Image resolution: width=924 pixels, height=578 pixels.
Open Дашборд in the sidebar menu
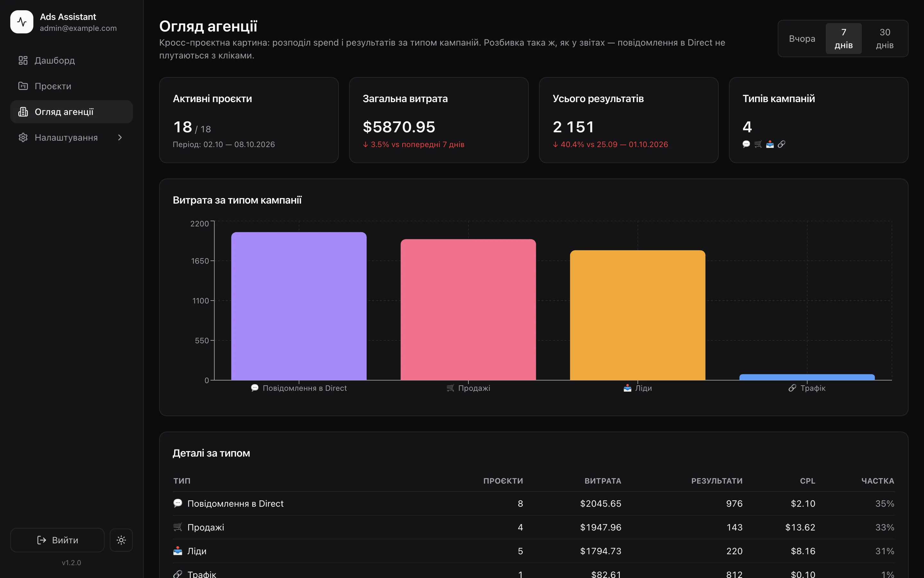72,60
